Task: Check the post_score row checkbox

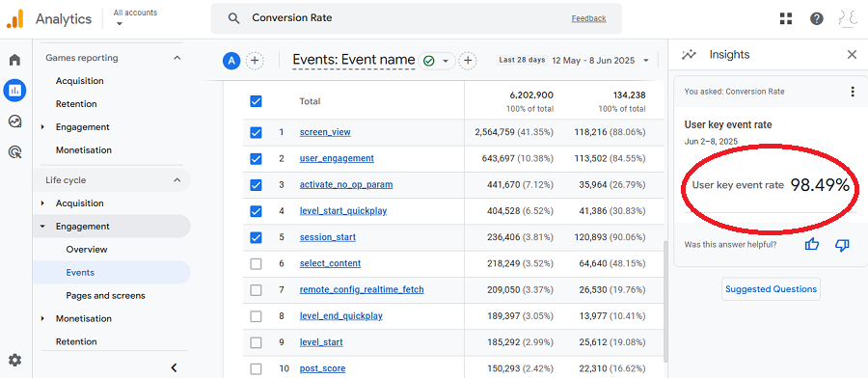Action: point(256,368)
